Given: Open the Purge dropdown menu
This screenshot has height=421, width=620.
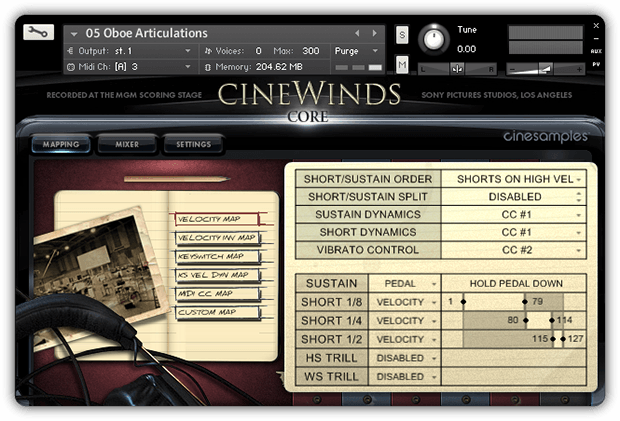Looking at the screenshot, I should pyautogui.click(x=357, y=51).
